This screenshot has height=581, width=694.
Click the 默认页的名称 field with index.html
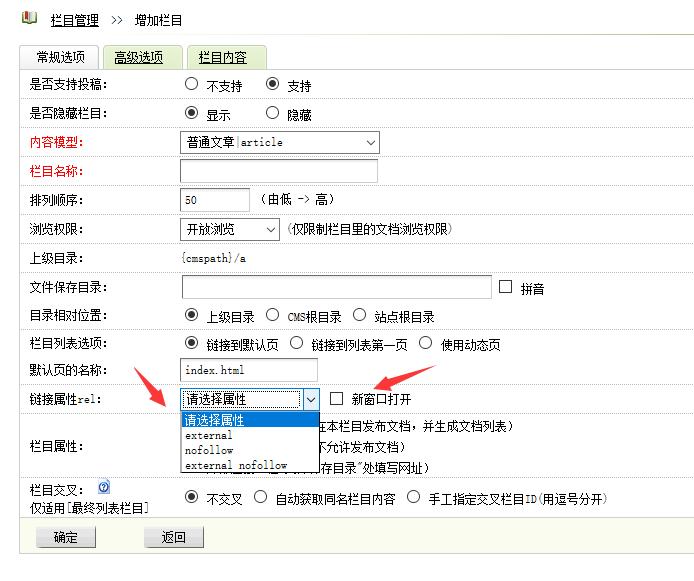click(249, 370)
